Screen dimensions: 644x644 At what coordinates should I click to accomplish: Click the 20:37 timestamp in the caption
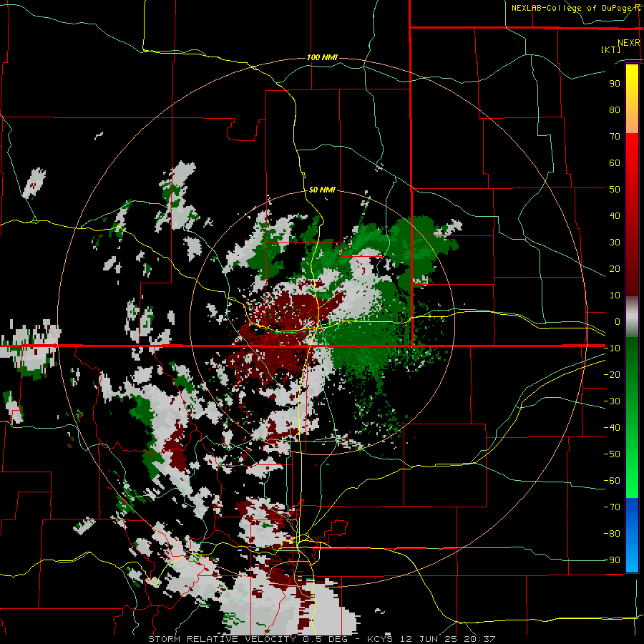click(x=479, y=639)
